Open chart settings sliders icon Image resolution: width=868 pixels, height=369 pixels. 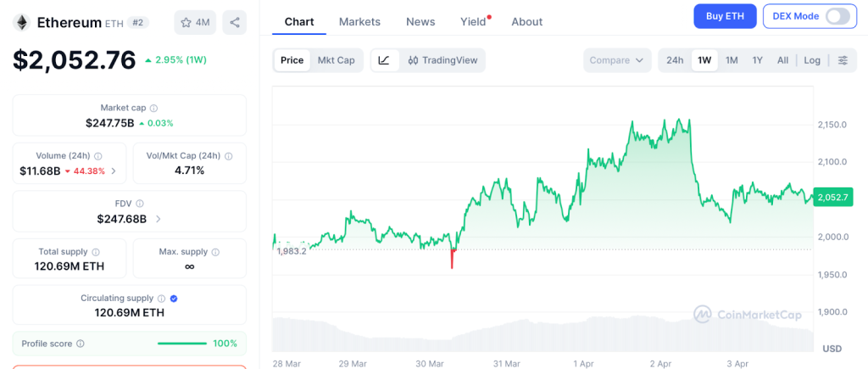pos(843,60)
